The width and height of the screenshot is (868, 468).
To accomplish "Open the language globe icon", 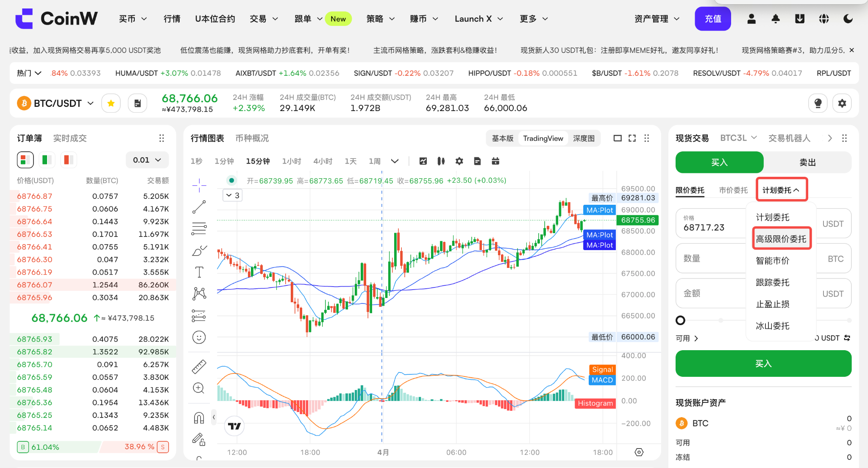I will coord(824,19).
